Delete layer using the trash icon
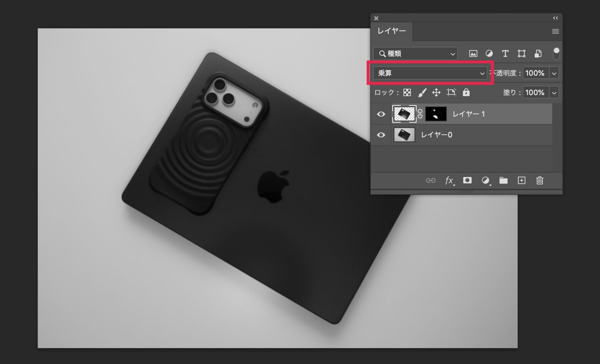 point(539,181)
